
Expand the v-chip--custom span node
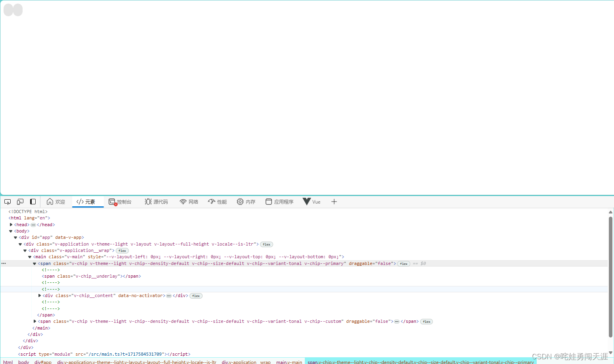click(x=35, y=321)
